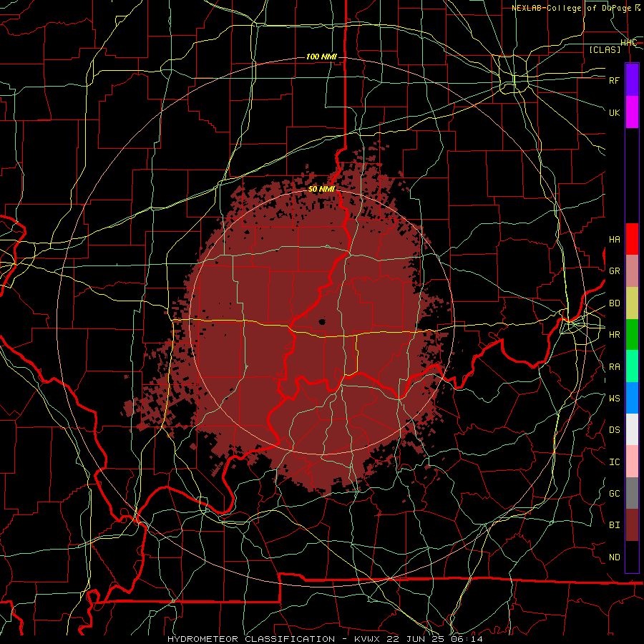Pick the dark green HR swatch
Viewport: 644px width, 644px height.
click(632, 335)
